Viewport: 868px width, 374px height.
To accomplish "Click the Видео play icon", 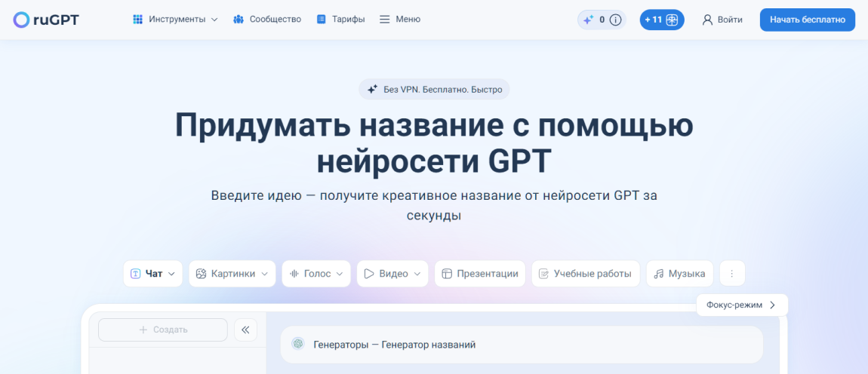I will click(x=369, y=274).
